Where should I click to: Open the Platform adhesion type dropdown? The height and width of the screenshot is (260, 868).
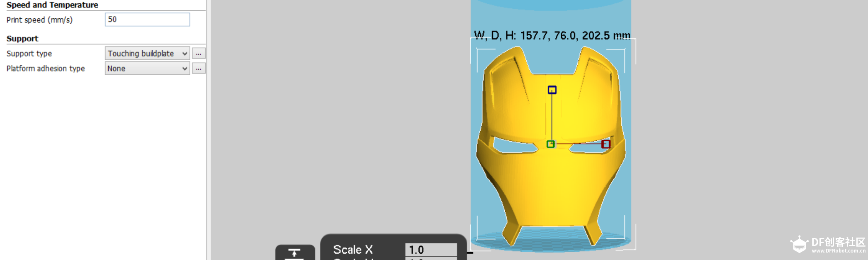coord(147,69)
